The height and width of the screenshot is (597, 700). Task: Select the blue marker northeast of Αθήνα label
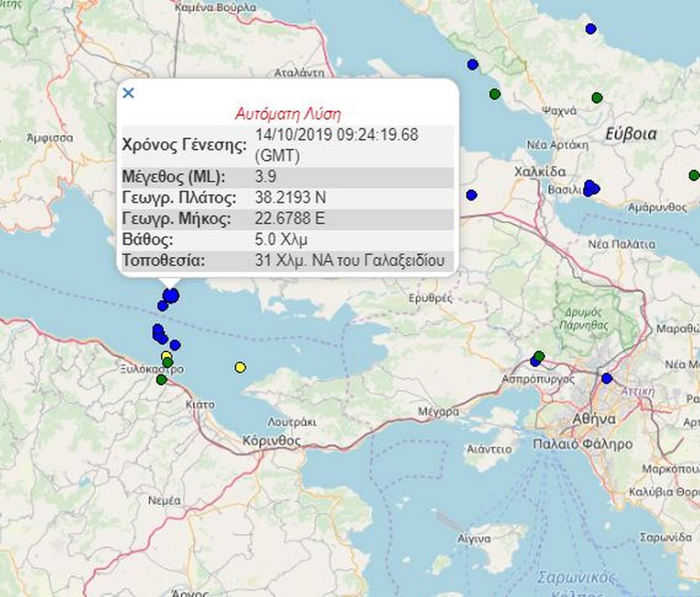(607, 379)
